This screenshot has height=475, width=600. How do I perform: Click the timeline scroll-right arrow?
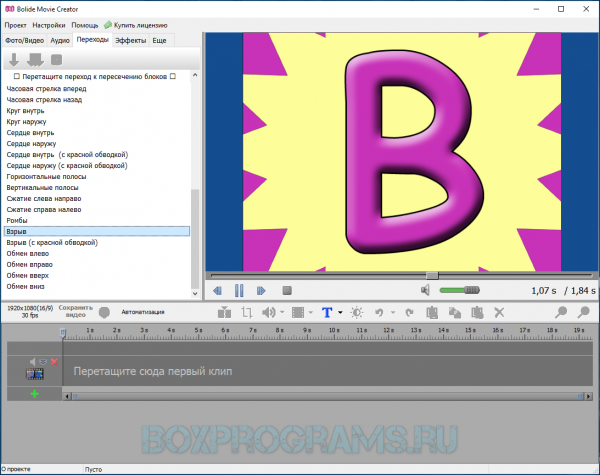point(589,397)
